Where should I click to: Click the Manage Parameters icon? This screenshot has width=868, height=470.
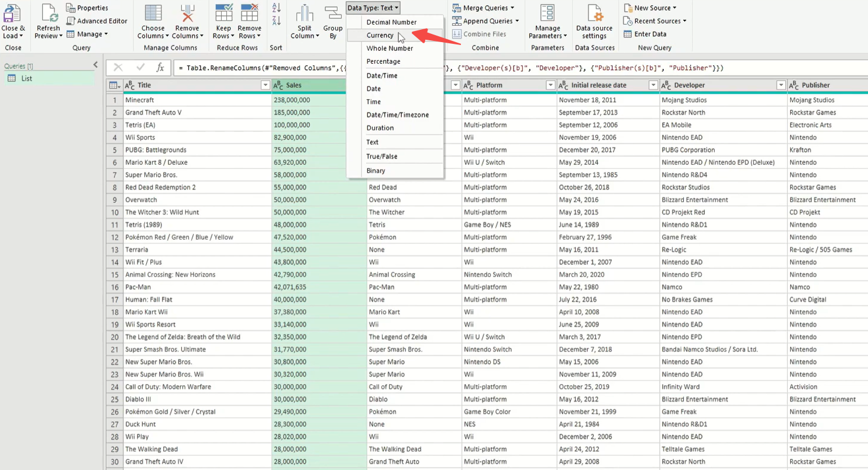click(x=547, y=13)
